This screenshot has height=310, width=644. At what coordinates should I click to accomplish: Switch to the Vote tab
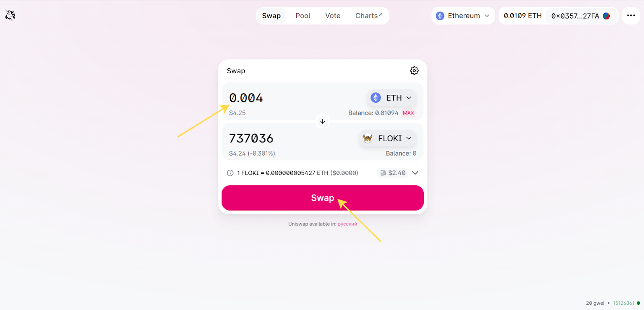(x=332, y=16)
